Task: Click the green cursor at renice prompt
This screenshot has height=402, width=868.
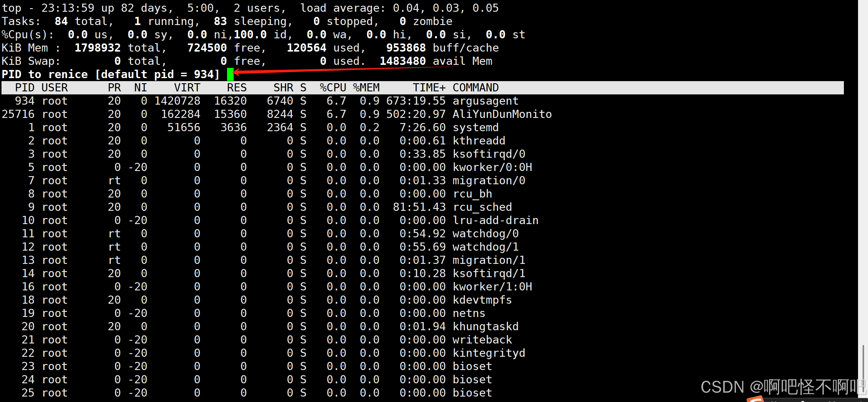Action: [x=230, y=74]
